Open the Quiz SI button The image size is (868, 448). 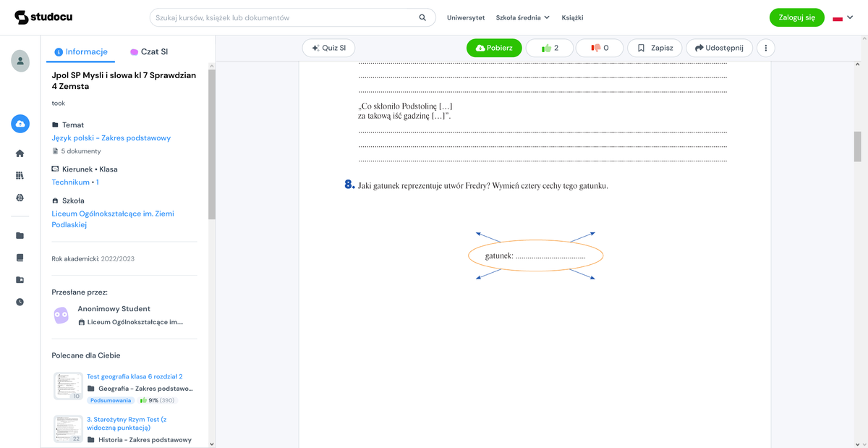(329, 48)
